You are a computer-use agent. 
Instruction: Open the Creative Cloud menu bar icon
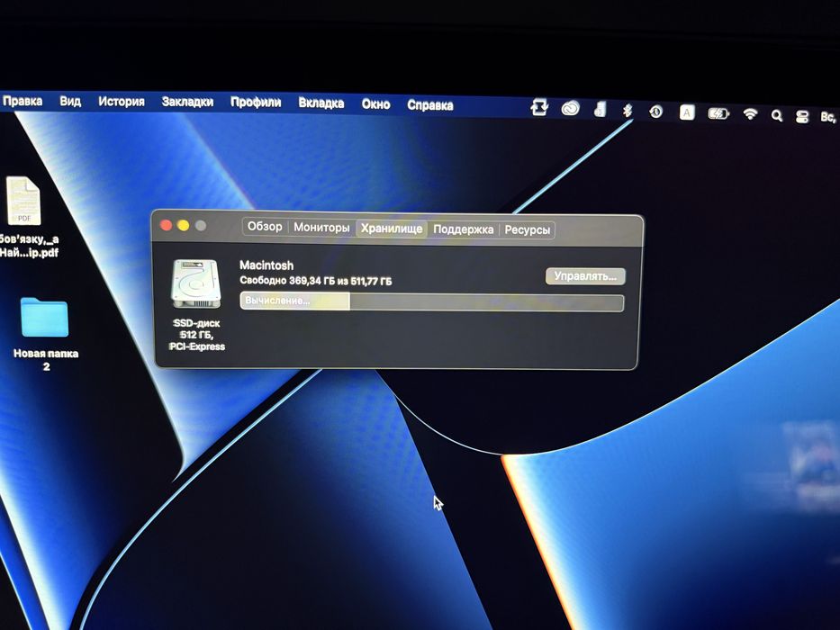point(571,109)
